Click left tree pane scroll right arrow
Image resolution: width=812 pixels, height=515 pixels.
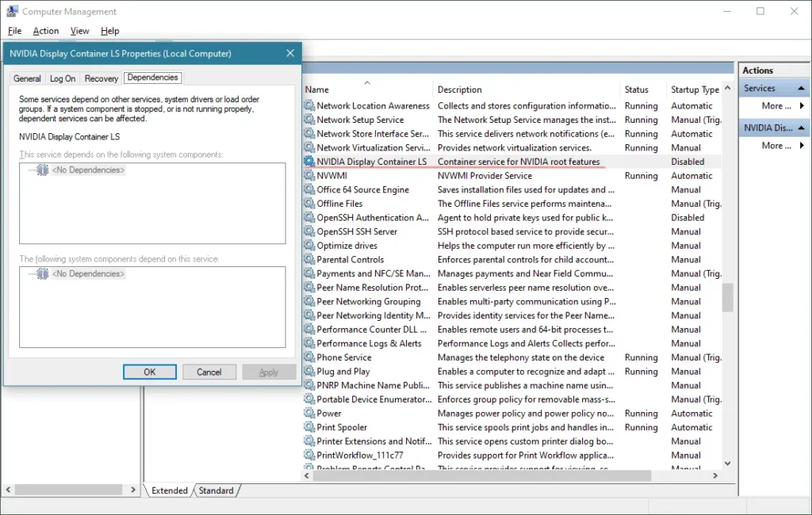(x=133, y=489)
